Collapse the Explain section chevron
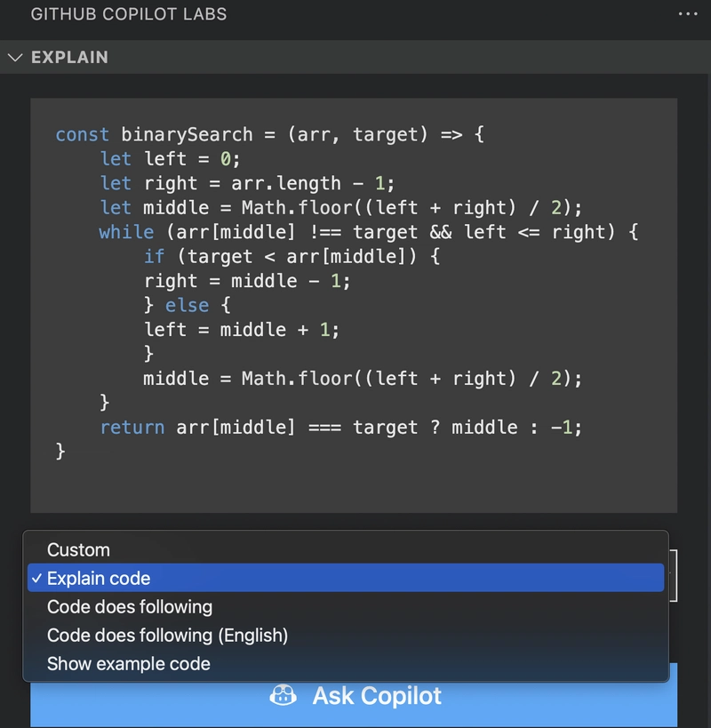This screenshot has width=711, height=728. (15, 58)
